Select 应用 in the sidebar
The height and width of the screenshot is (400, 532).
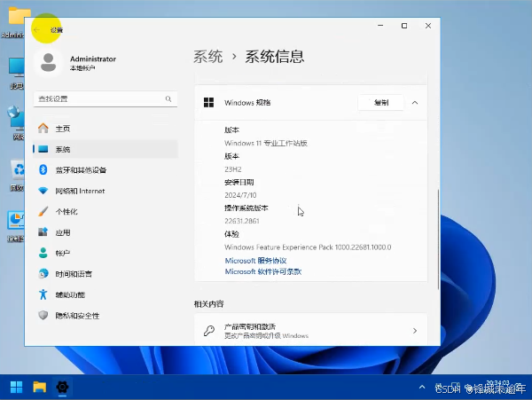click(x=106, y=232)
